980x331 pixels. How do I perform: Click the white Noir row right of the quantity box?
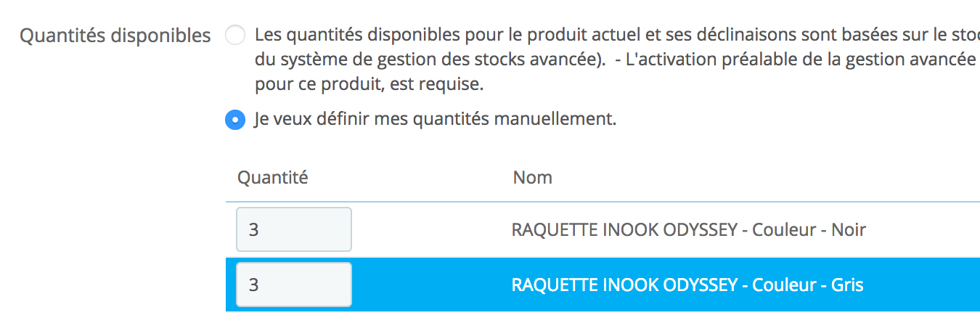[428, 230]
